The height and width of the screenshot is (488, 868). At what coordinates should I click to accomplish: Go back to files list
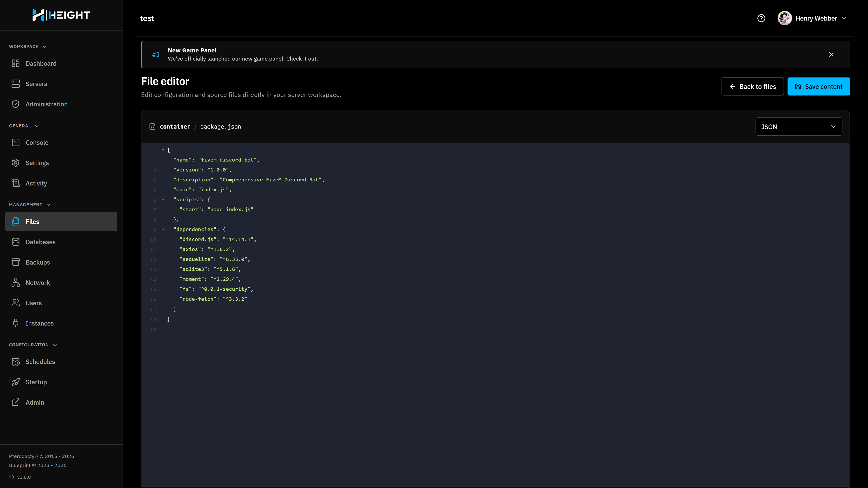pyautogui.click(x=752, y=87)
